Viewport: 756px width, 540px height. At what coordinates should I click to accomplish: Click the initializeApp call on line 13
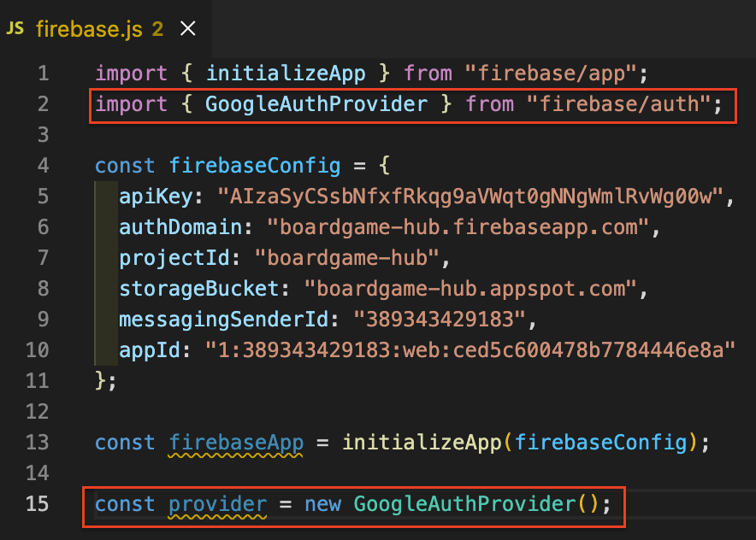click(x=422, y=443)
